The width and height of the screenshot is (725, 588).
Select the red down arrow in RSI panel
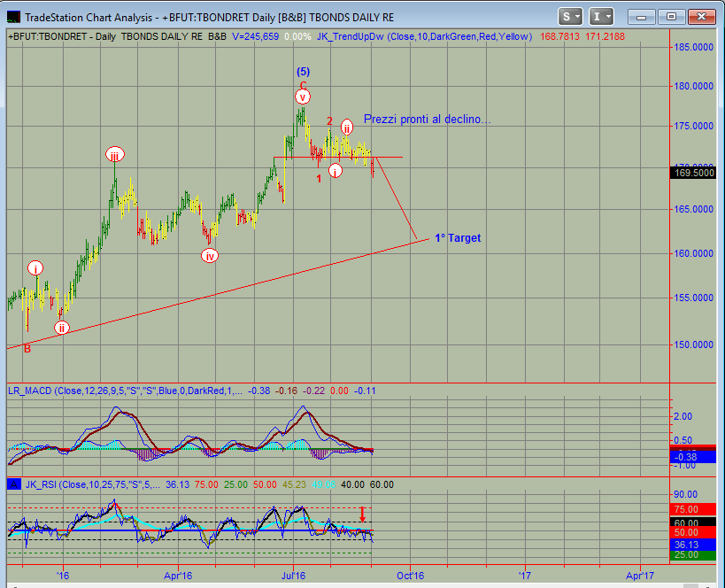(362, 514)
